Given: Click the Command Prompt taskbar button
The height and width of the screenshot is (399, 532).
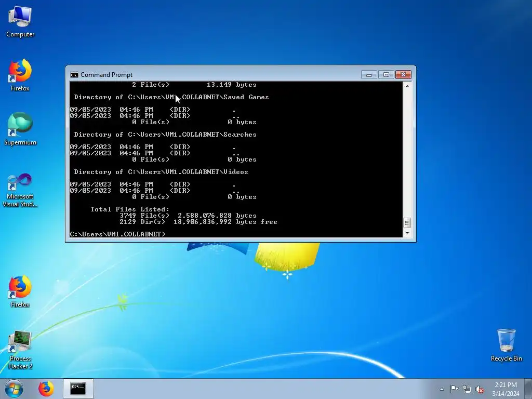Looking at the screenshot, I should click(78, 389).
